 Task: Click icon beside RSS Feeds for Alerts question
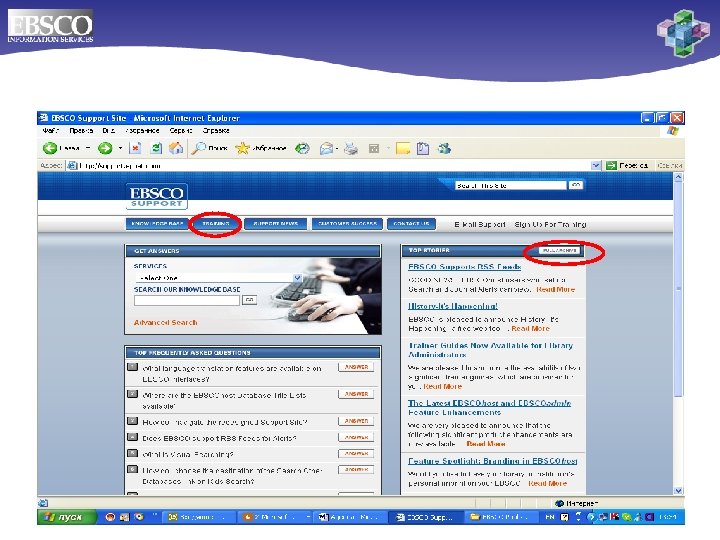132,437
